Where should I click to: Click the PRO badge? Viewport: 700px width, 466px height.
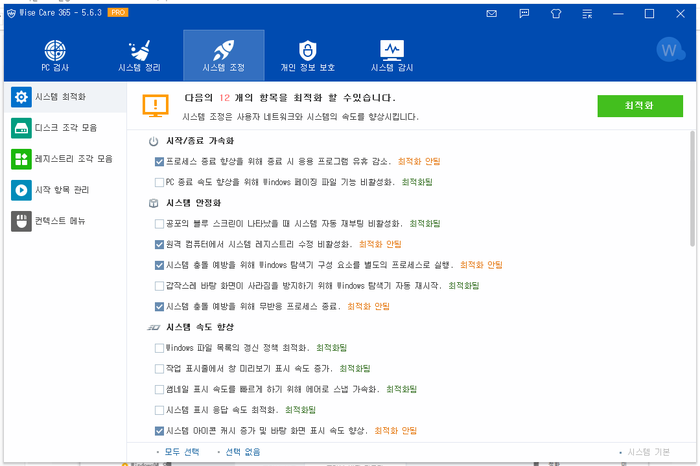118,12
